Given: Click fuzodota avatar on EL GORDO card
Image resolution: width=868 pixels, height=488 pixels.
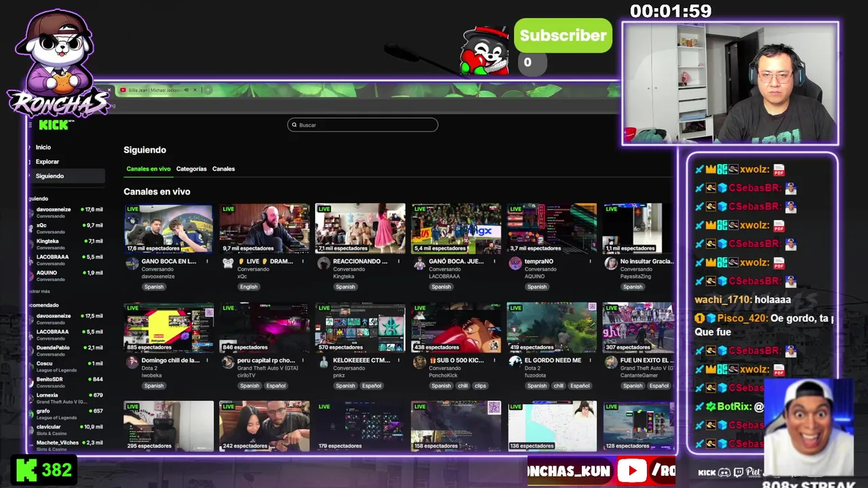Looking at the screenshot, I should 515,363.
